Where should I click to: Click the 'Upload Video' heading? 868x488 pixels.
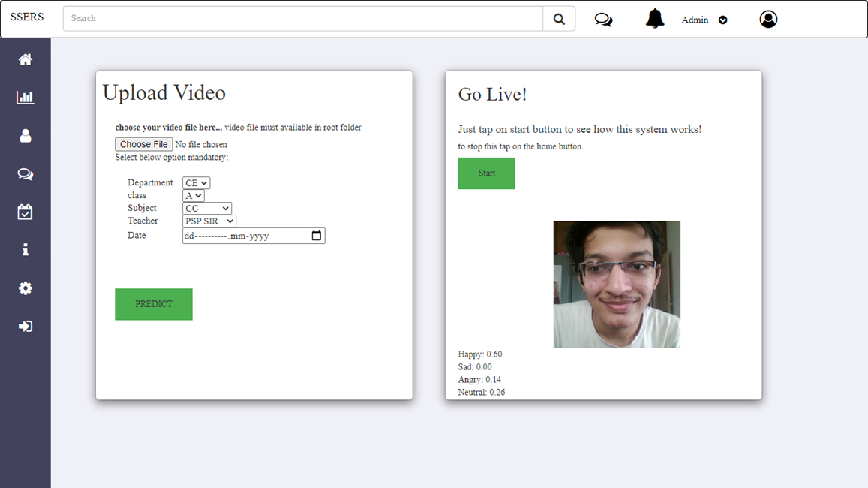[164, 92]
